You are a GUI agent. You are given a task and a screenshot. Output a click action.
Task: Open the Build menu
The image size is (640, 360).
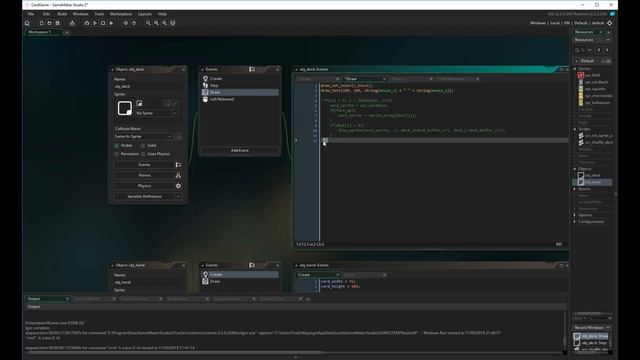[x=62, y=14]
